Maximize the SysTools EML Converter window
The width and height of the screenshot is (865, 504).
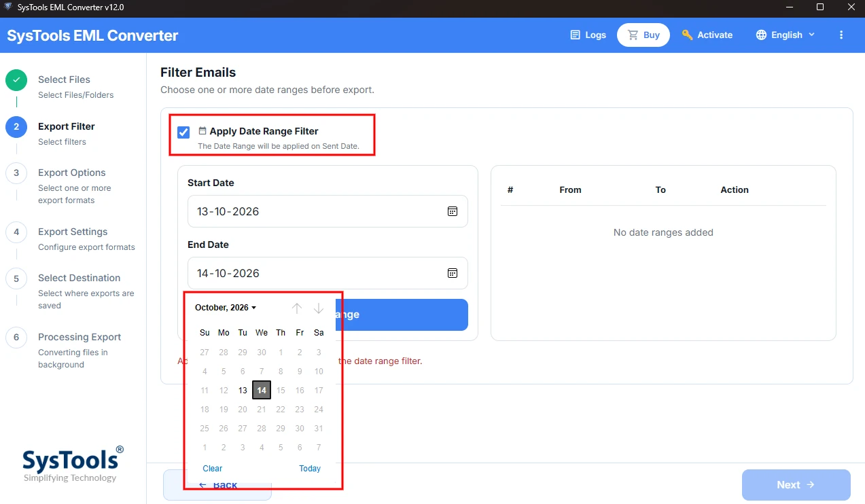point(820,7)
